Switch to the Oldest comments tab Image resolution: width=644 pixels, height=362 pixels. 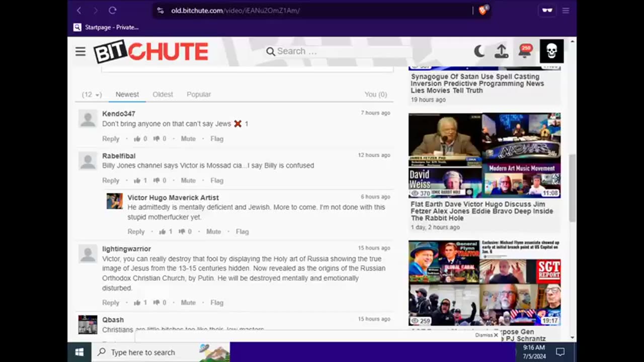(x=163, y=95)
